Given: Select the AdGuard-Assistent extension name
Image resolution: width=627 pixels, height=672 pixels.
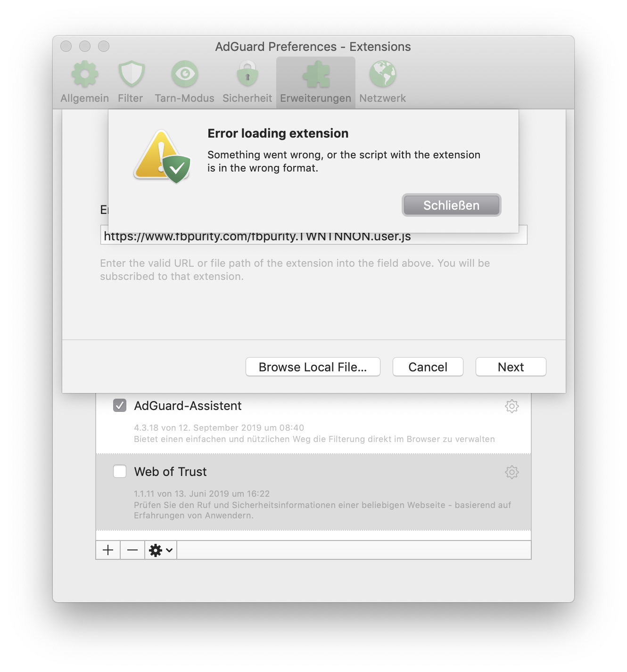Looking at the screenshot, I should [x=188, y=406].
